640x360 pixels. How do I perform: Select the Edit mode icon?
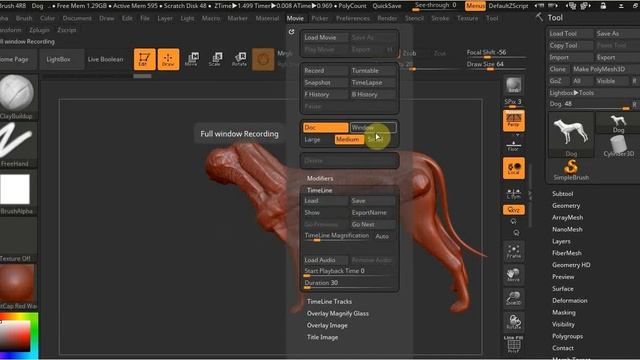pyautogui.click(x=144, y=59)
